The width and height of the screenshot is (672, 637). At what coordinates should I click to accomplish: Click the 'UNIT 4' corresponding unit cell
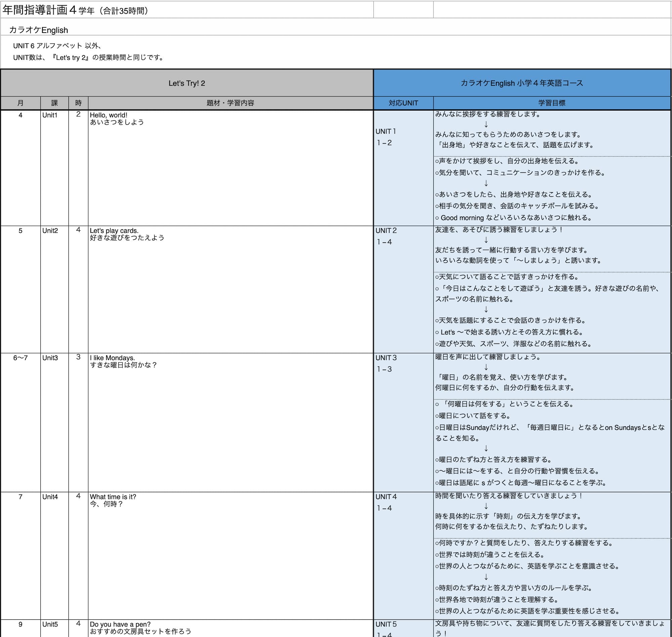click(404, 556)
